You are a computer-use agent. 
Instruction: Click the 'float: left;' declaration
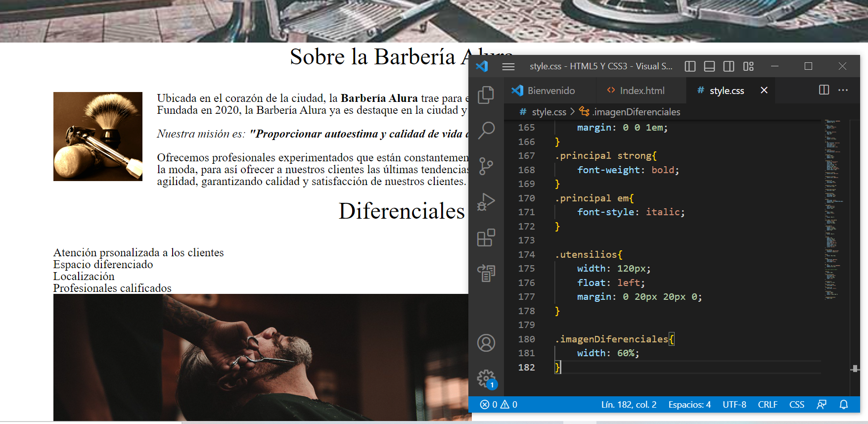click(611, 283)
